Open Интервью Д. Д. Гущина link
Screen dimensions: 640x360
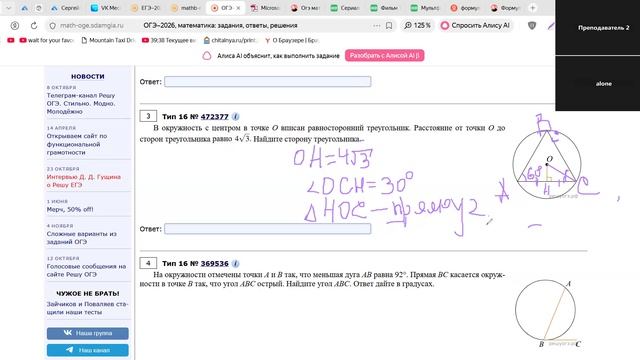coord(84,181)
